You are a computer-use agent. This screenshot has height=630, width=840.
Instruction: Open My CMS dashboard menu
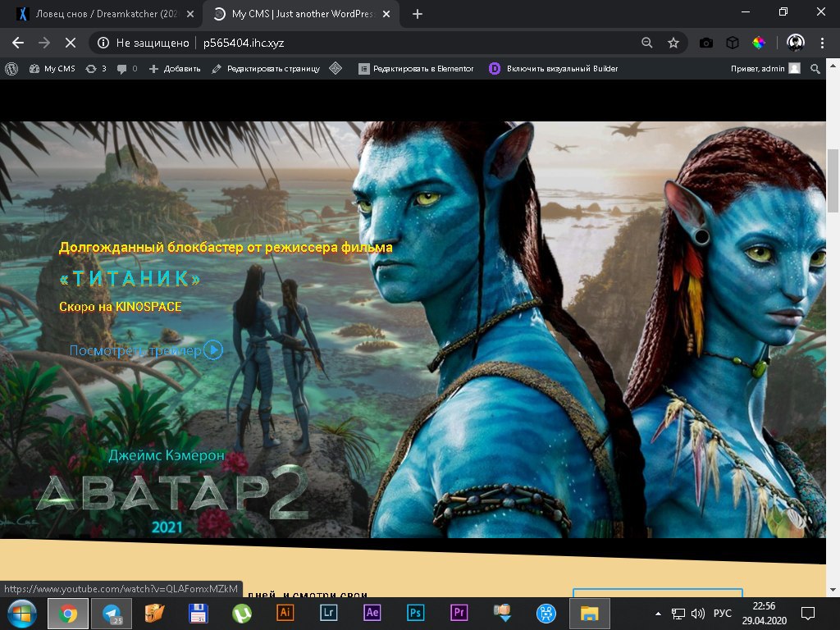[x=52, y=69]
